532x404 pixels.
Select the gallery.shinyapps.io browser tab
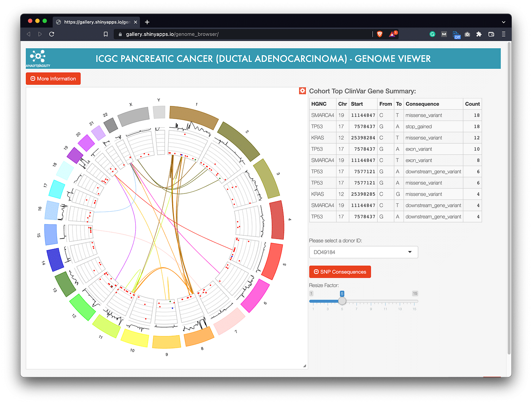click(x=97, y=22)
